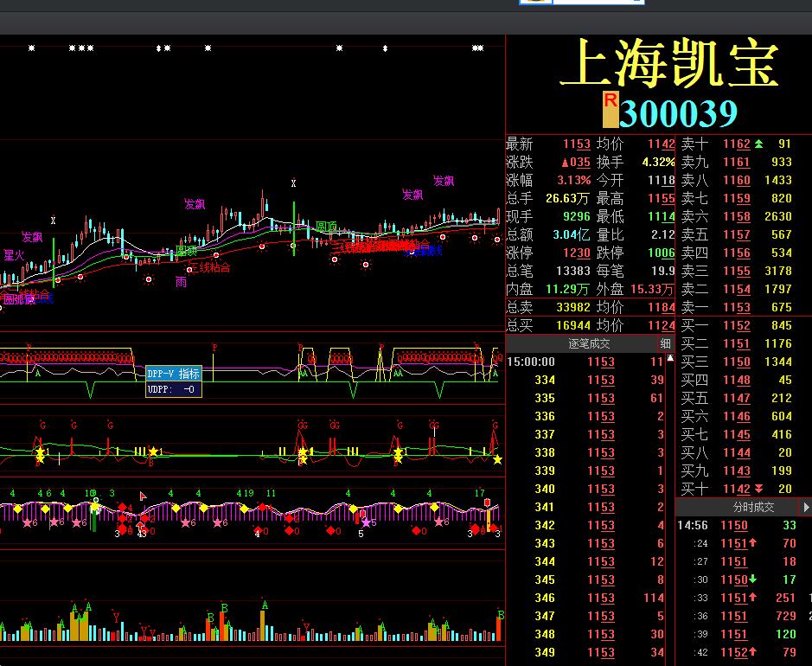Click the 最高 price 1155

pos(662,198)
